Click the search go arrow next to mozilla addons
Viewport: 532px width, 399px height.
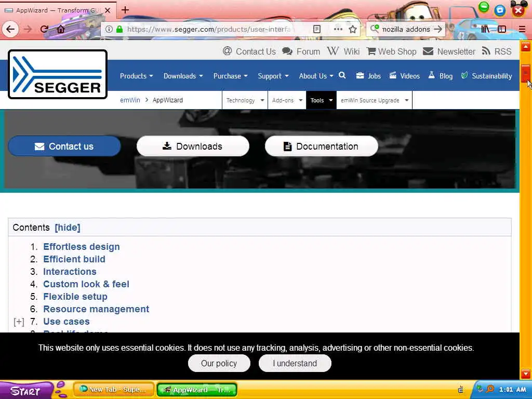point(438,29)
